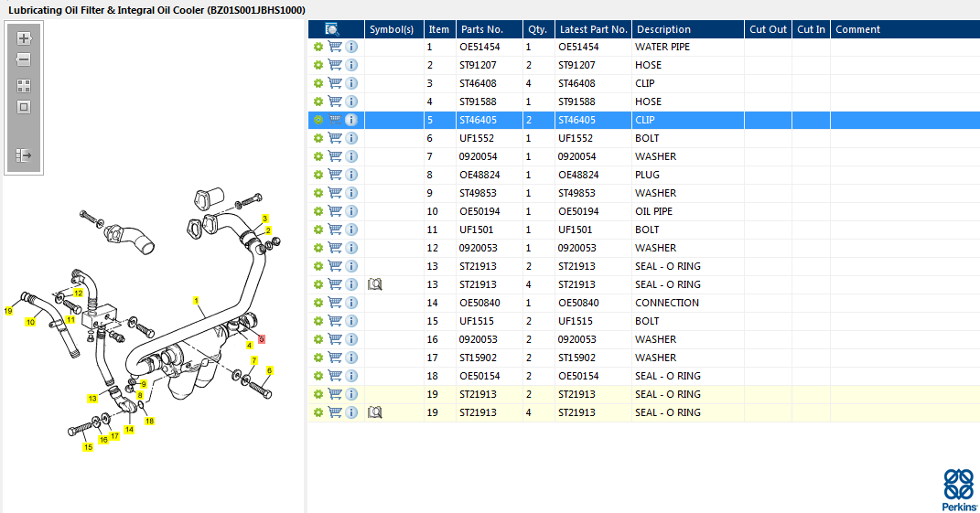
Task: Add OE50154 SEAL - O RING to cart
Action: (335, 376)
